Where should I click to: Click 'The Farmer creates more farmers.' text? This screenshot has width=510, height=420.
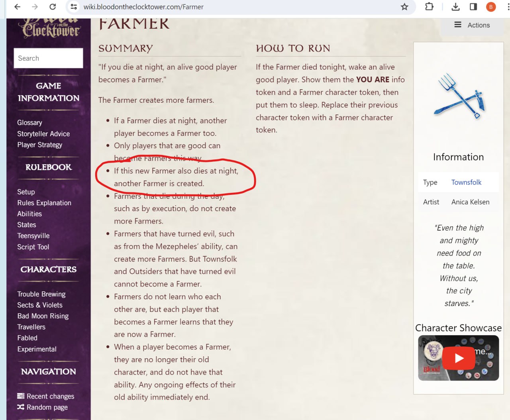156,100
